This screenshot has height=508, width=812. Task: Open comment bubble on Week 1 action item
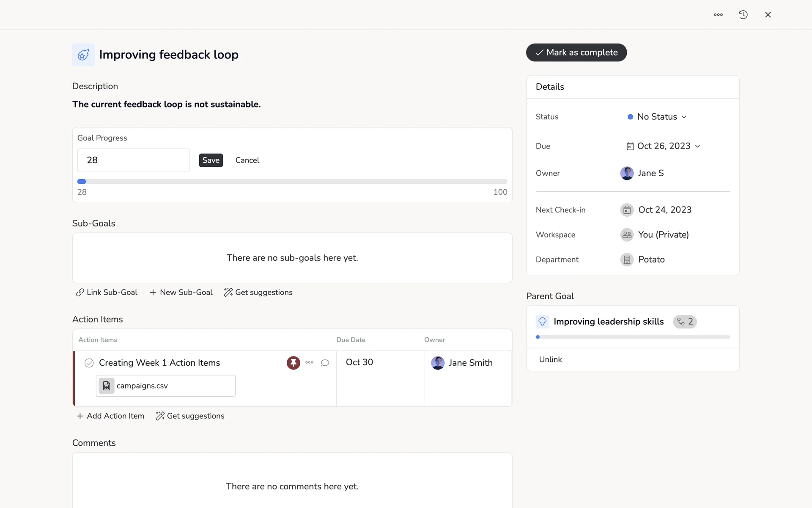pos(325,363)
